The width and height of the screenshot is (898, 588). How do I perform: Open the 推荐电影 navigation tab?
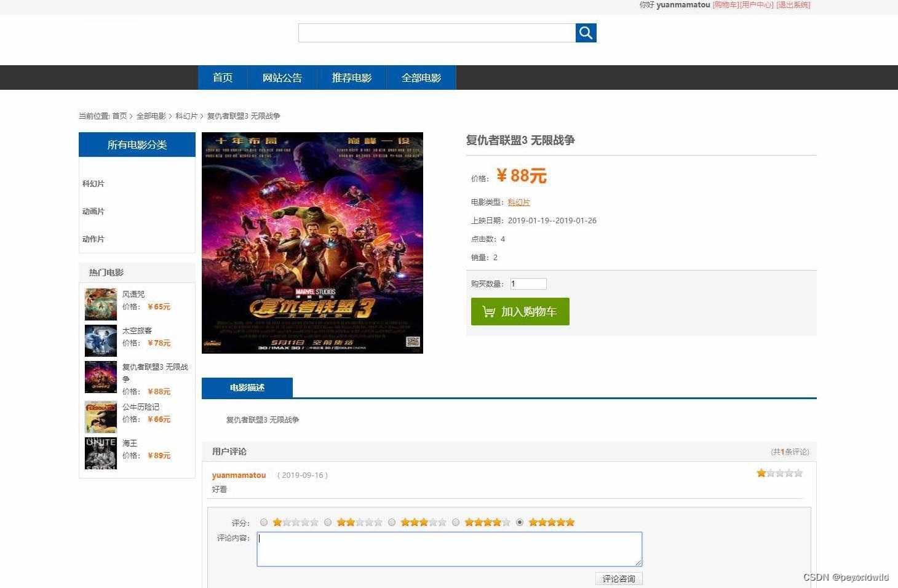click(x=352, y=77)
